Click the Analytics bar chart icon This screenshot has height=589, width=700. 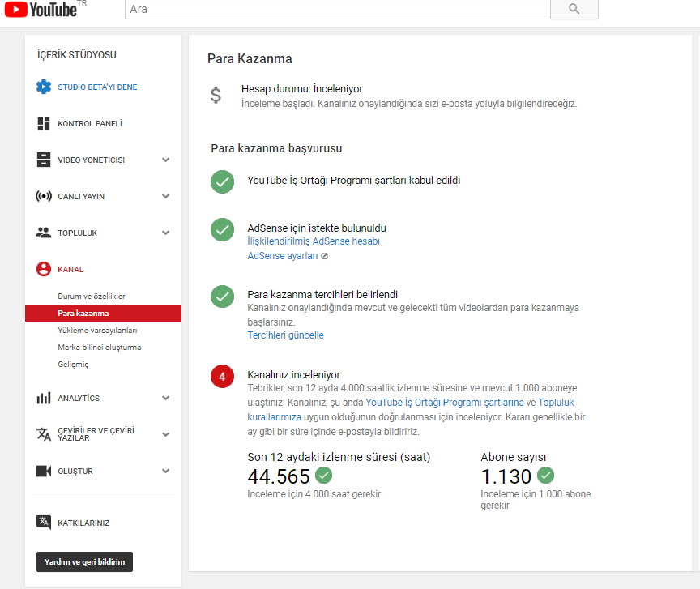click(43, 398)
